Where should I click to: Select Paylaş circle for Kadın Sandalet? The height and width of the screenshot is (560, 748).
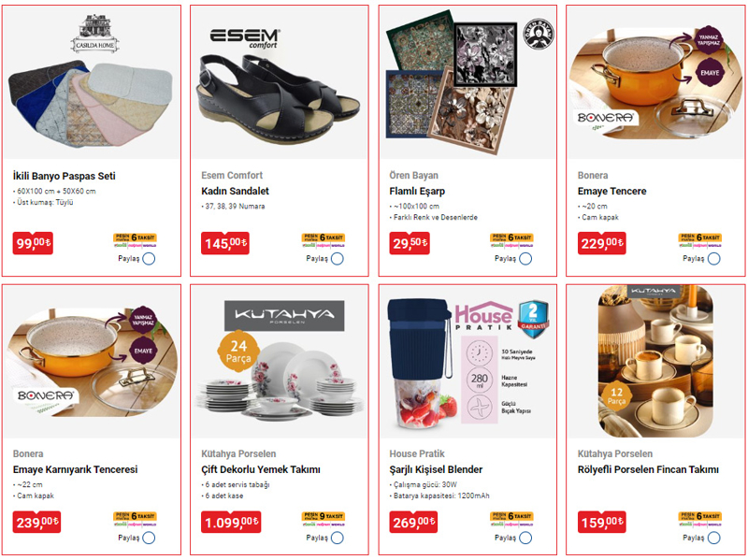(338, 259)
